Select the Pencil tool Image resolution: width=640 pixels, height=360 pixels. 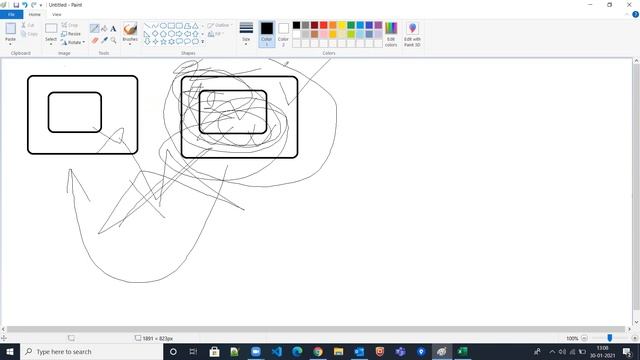pyautogui.click(x=94, y=29)
